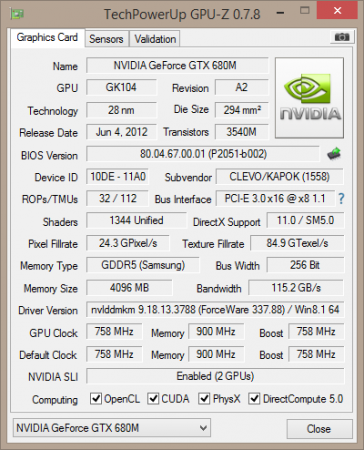
Task: Toggle the CUDA checkbox
Action: pyautogui.click(x=153, y=398)
